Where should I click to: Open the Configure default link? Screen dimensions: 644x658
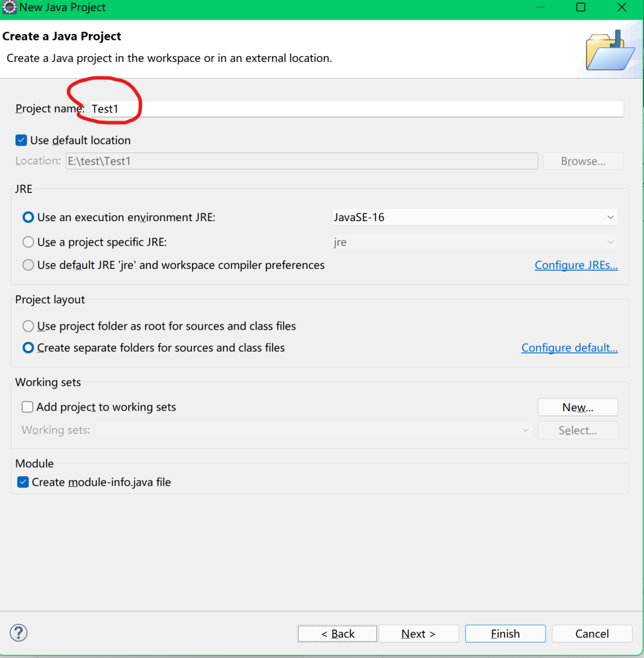click(x=569, y=348)
